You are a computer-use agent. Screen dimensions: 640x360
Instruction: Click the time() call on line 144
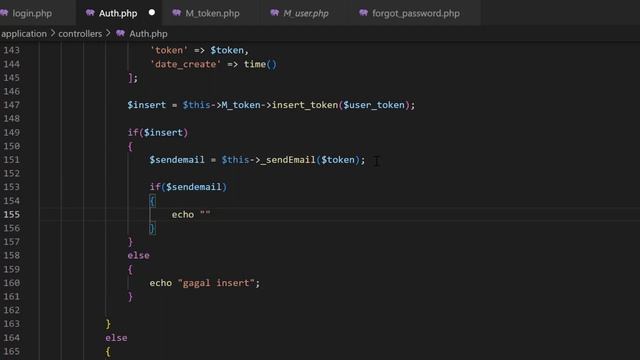(x=260, y=64)
